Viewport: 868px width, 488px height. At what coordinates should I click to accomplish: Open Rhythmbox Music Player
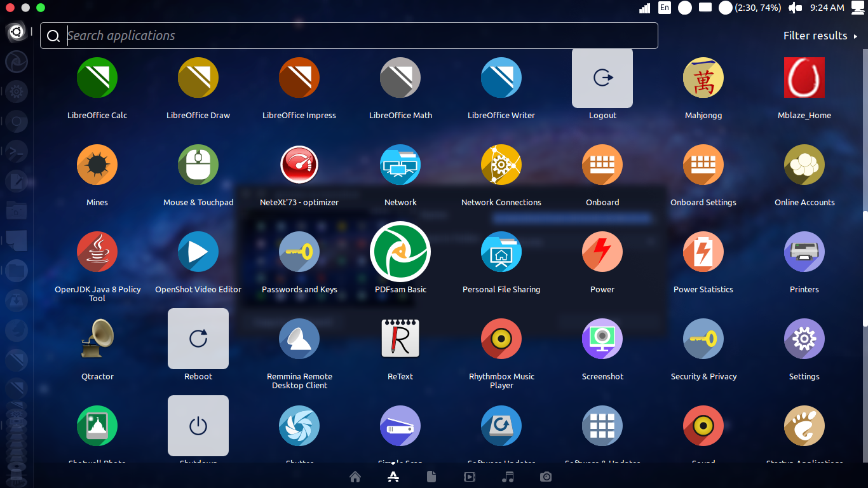[x=501, y=339]
